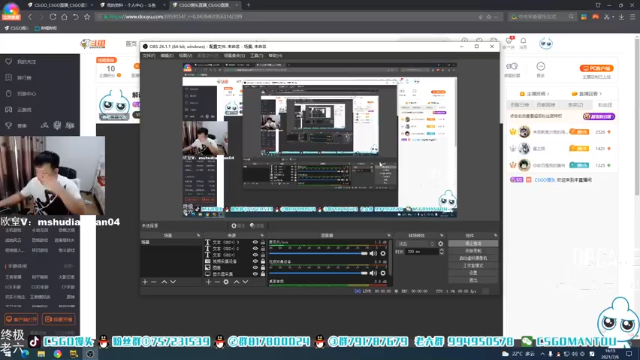
Task: Open File Explorer from the taskbar
Action: (x=41, y=354)
